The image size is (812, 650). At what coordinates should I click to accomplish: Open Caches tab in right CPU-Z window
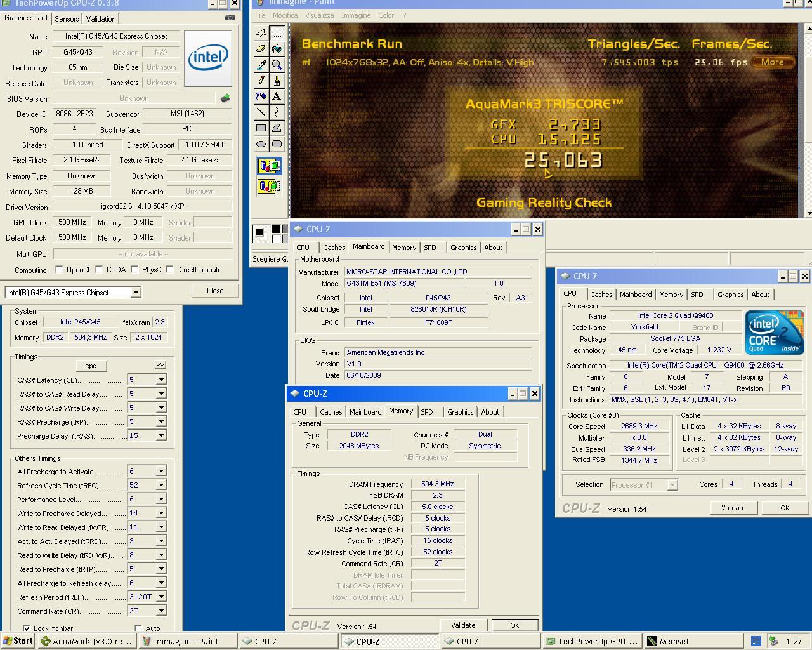(x=601, y=295)
